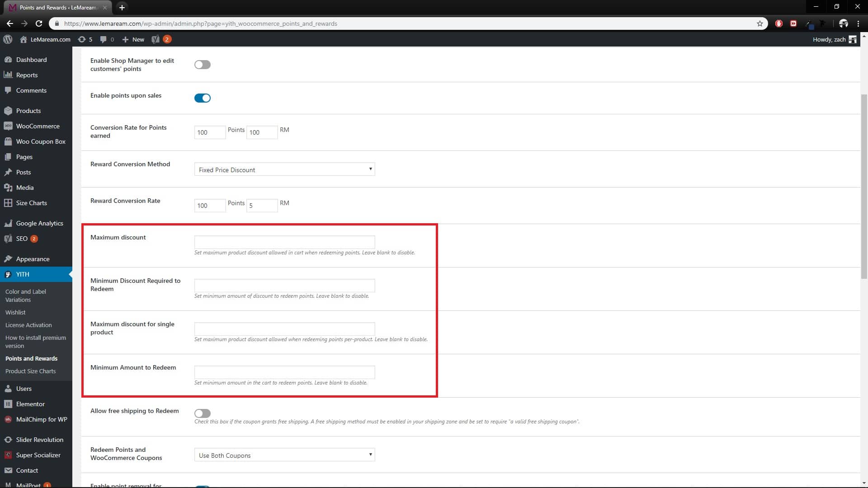Click the Google Analytics chart icon
The height and width of the screenshot is (488, 868).
[8, 223]
